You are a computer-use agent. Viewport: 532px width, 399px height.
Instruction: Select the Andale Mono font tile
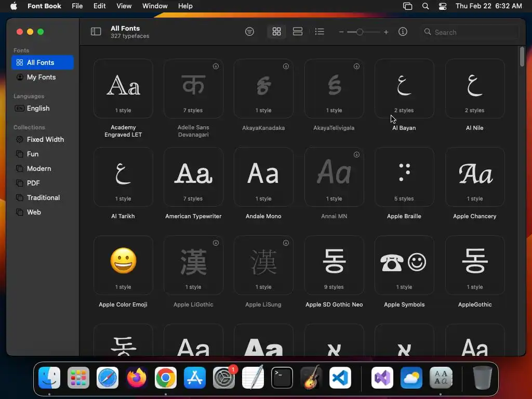click(x=263, y=177)
